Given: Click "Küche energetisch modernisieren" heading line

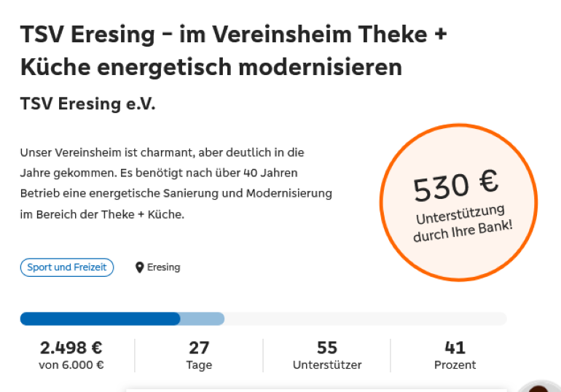Looking at the screenshot, I should pos(211,67).
